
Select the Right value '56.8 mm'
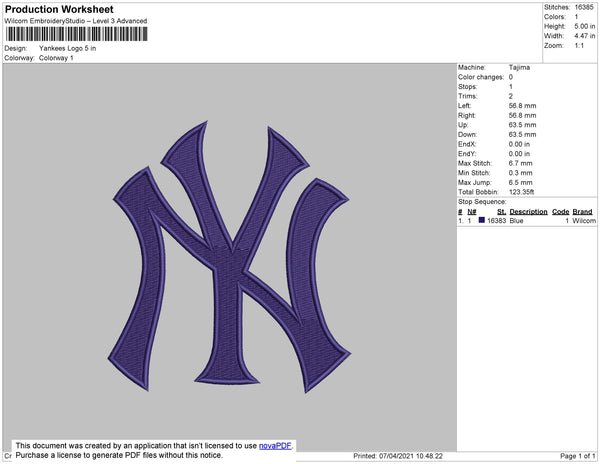(522, 115)
